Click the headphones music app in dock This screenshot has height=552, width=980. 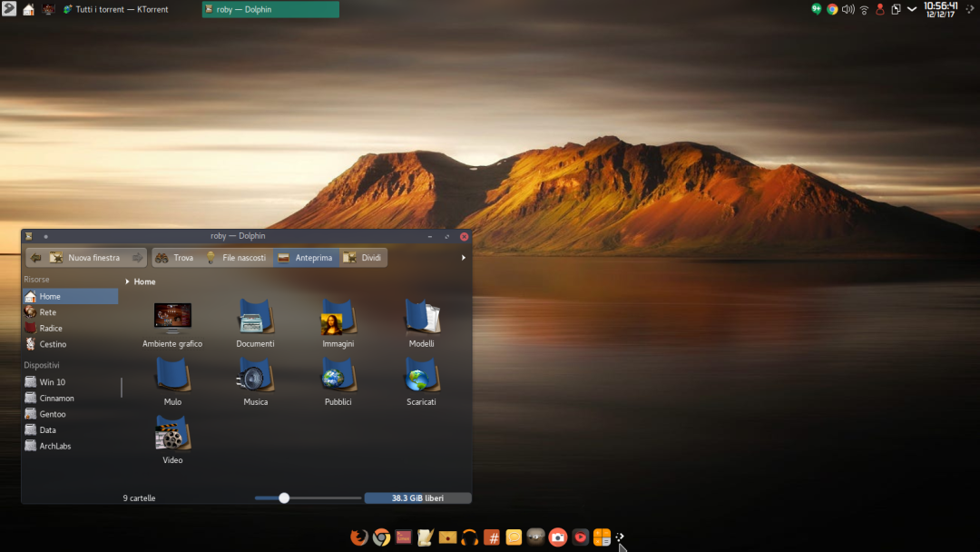(x=469, y=537)
